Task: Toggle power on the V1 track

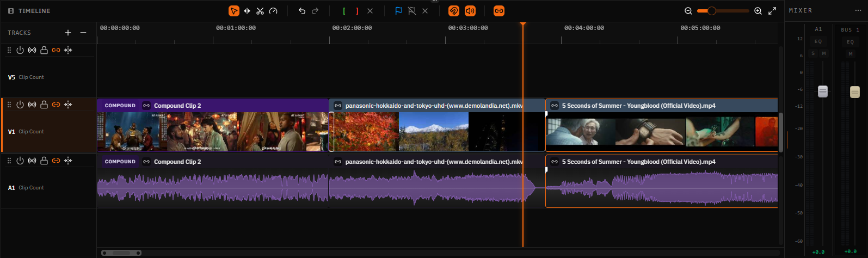Action: tap(20, 105)
